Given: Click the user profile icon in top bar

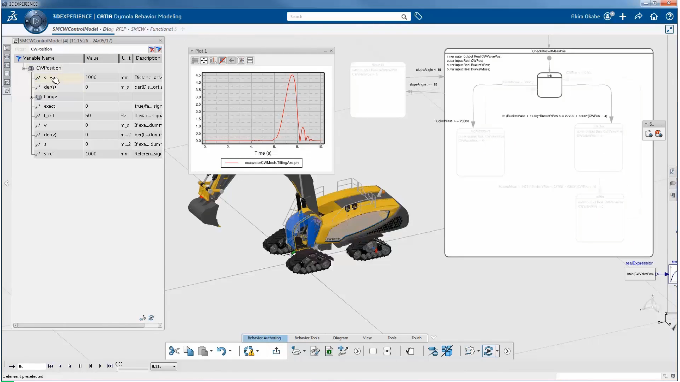Looking at the screenshot, I should pyautogui.click(x=608, y=16).
